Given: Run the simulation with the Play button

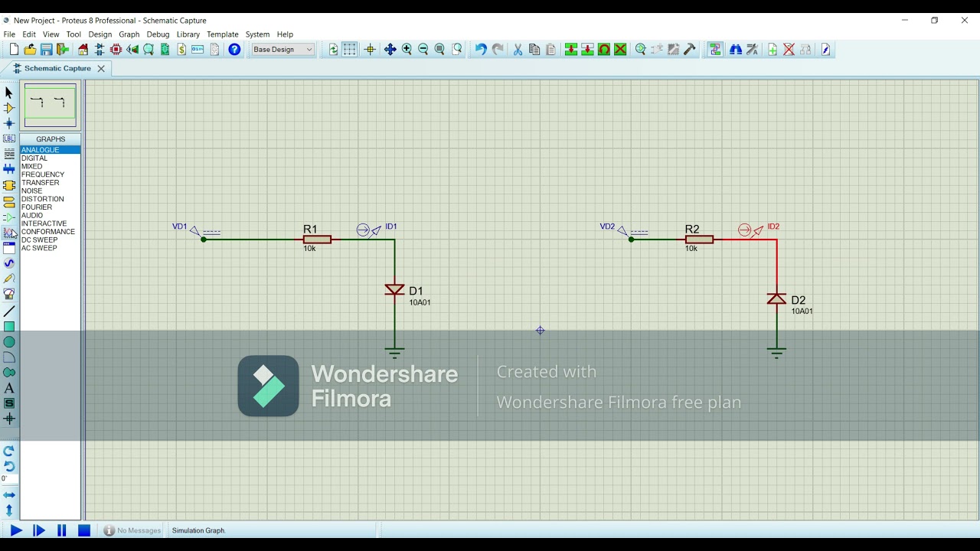Looking at the screenshot, I should pyautogui.click(x=15, y=530).
